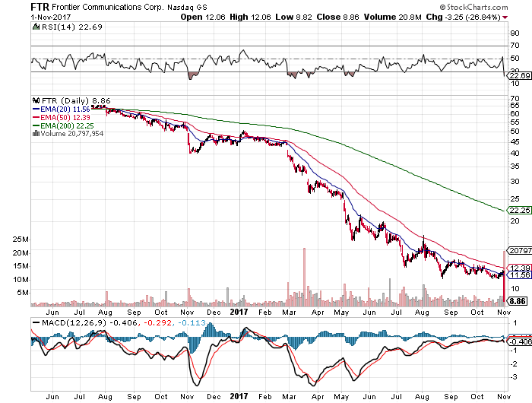Viewport: 532px width, 403px height.
Task: Click the tallest volume spike in late March
Action: pyautogui.click(x=304, y=277)
